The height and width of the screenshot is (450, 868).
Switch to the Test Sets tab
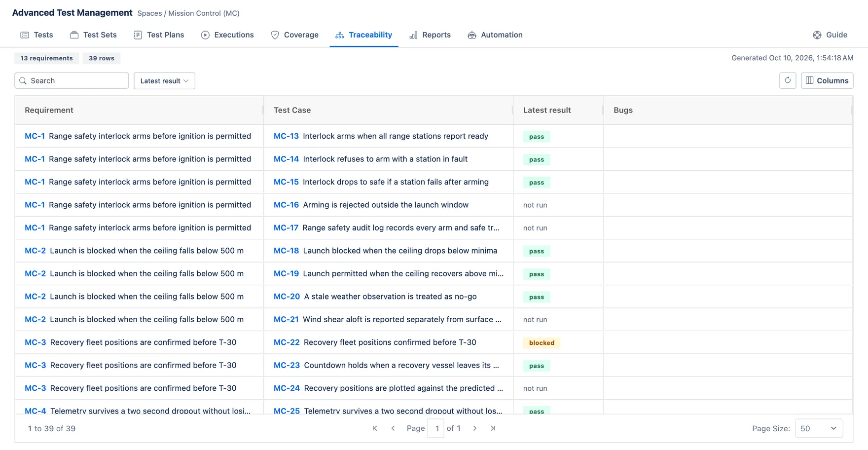tap(93, 35)
